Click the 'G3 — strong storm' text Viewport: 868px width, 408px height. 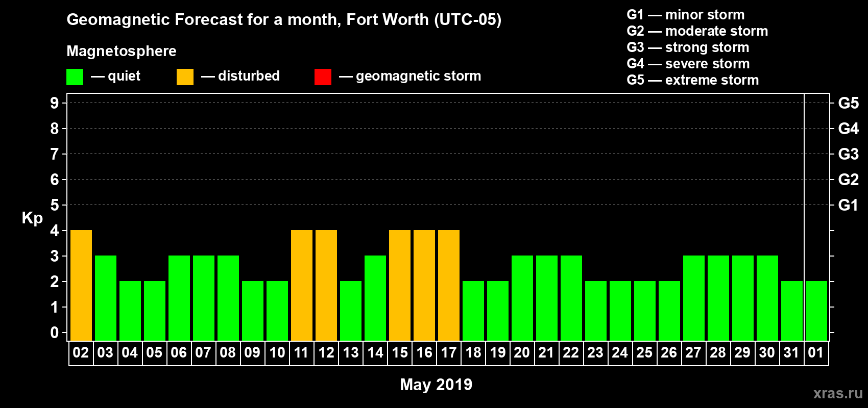[x=688, y=47]
